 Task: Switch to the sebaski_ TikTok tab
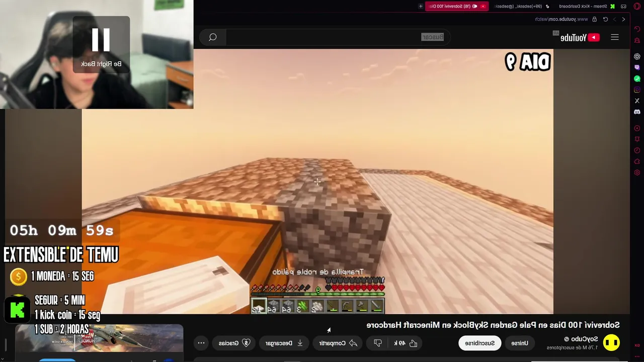(521, 6)
